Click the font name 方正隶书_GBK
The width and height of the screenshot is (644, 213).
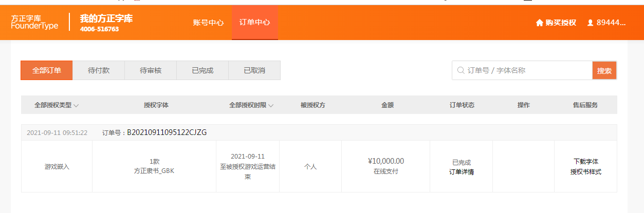click(x=154, y=171)
